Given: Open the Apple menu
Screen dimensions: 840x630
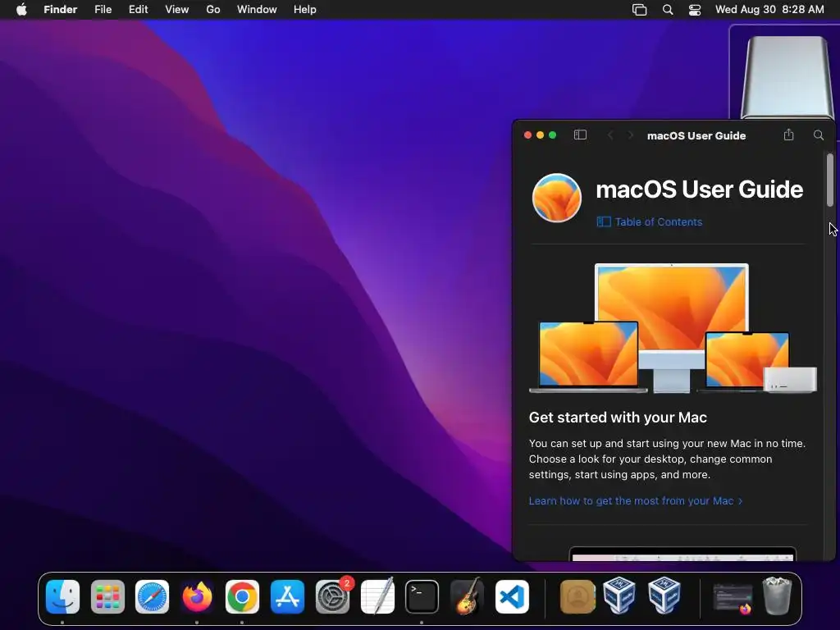Looking at the screenshot, I should click(21, 10).
